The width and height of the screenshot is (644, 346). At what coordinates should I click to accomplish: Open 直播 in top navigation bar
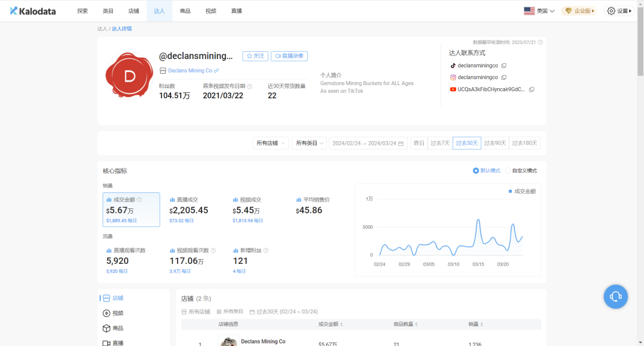coord(237,11)
